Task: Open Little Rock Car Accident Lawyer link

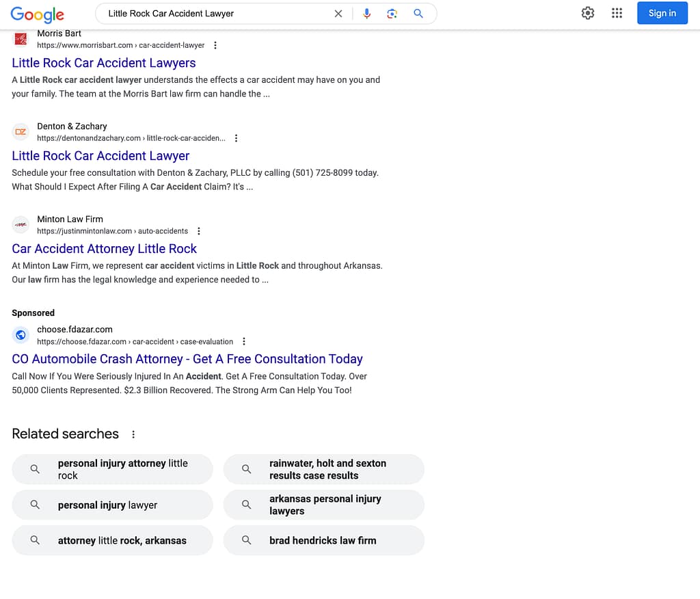Action: pyautogui.click(x=100, y=156)
